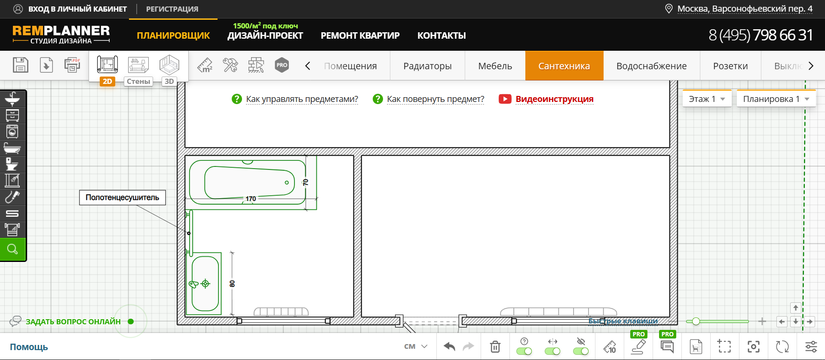Click the РЕГИСТРАЦИЯ link
Screen dimensions: 825x360
[172, 9]
